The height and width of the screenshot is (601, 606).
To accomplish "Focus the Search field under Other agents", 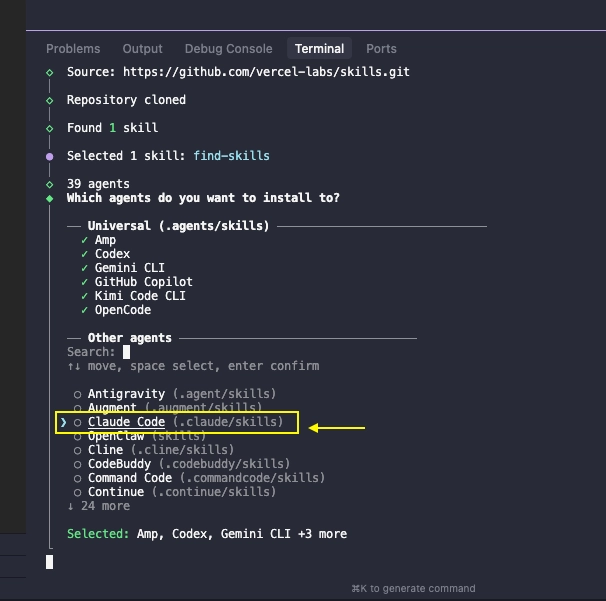I will (127, 352).
